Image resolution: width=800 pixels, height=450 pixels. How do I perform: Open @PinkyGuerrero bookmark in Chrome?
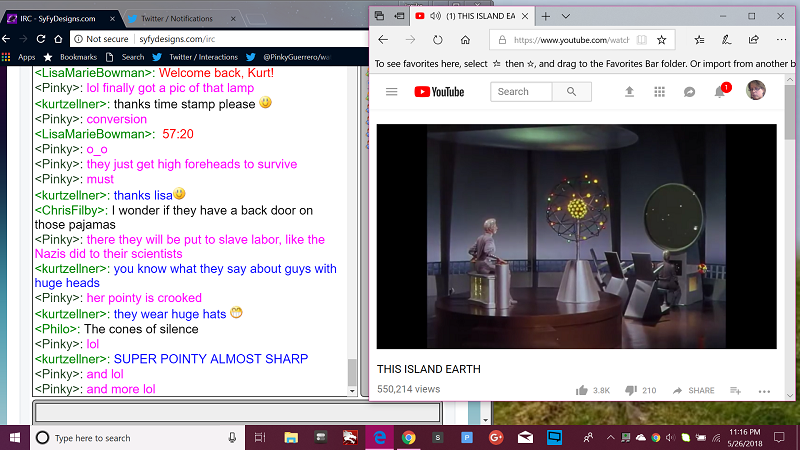click(288, 57)
